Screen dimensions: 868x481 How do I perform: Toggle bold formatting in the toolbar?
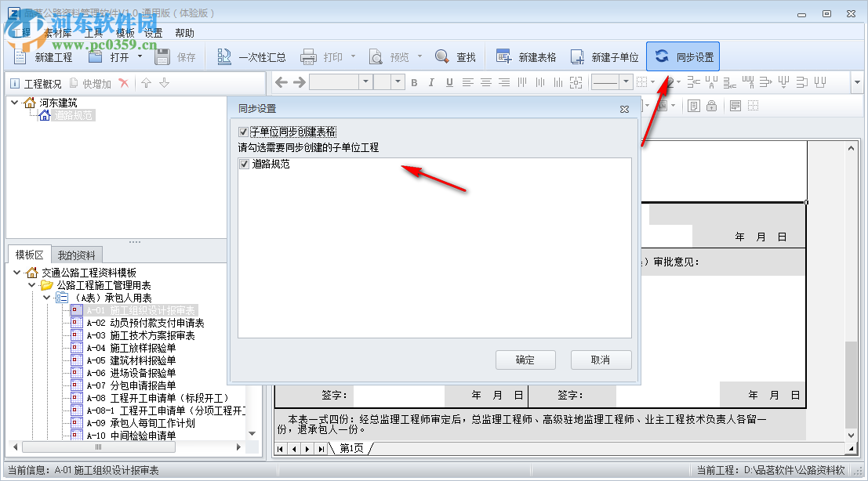pos(415,82)
